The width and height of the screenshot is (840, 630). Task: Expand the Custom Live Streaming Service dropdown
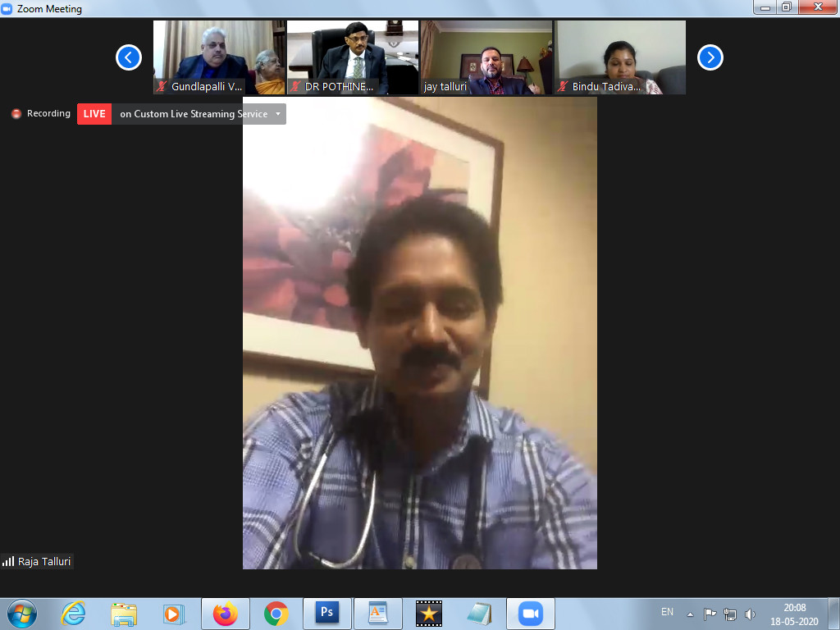(278, 114)
